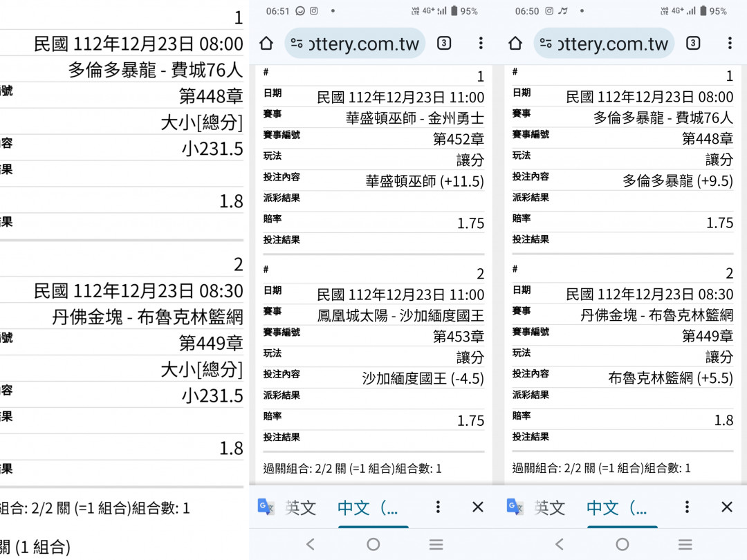Tap recent apps button in right phone

[685, 544]
